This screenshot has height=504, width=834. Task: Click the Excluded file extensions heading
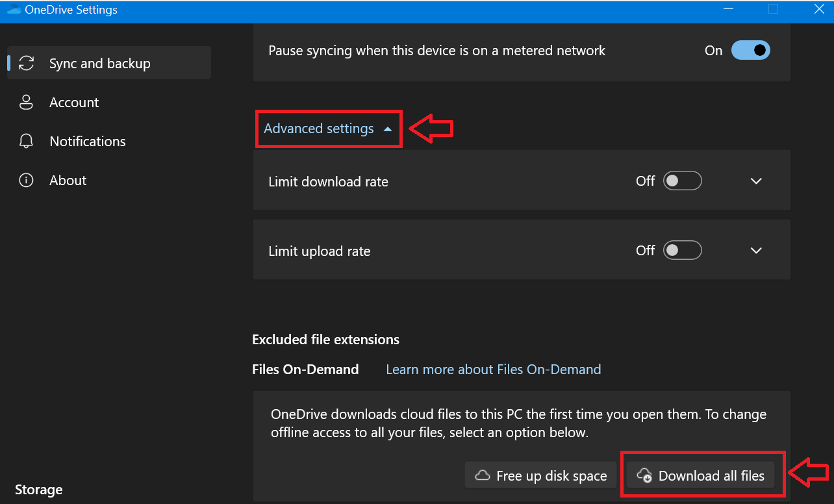[325, 339]
